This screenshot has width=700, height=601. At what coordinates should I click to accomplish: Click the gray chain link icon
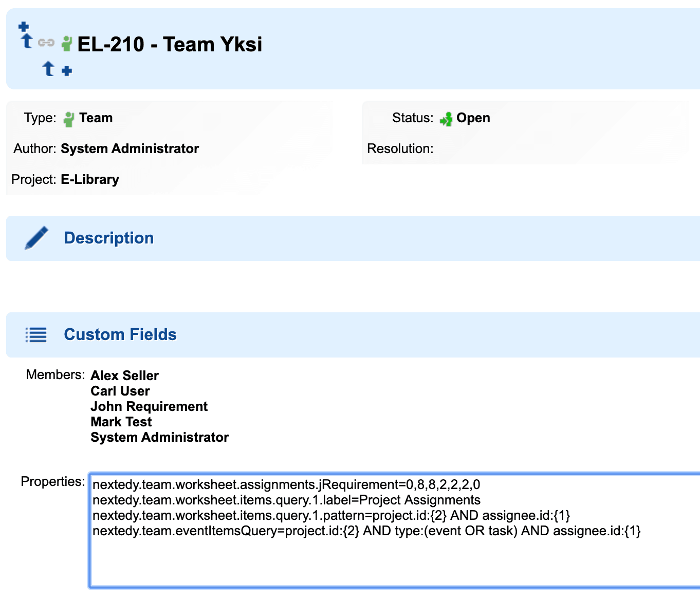46,43
